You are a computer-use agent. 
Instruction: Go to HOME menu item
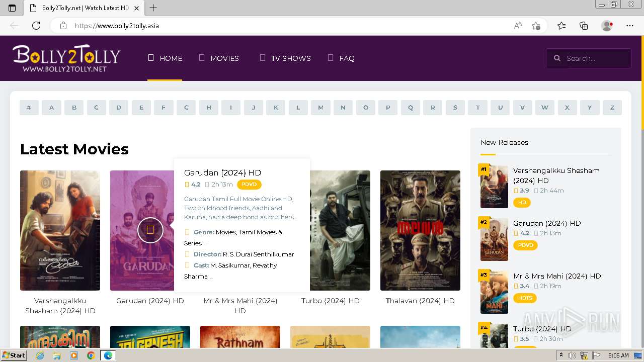pos(165,58)
